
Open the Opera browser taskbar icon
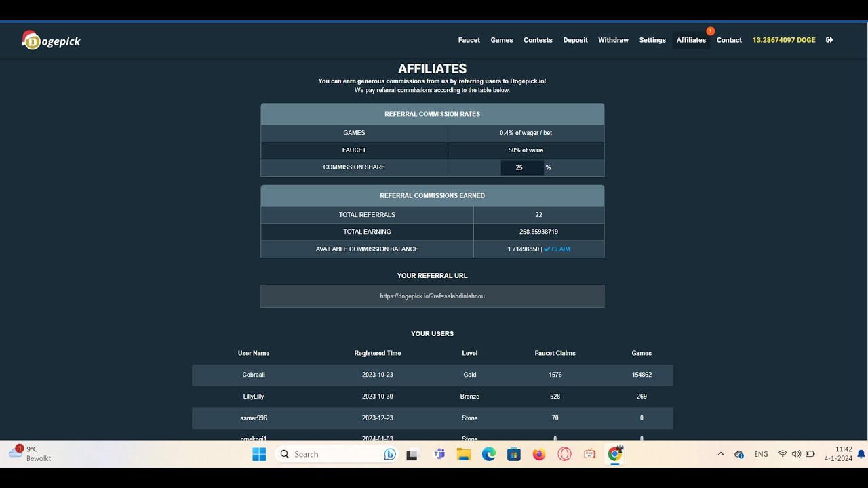click(564, 454)
